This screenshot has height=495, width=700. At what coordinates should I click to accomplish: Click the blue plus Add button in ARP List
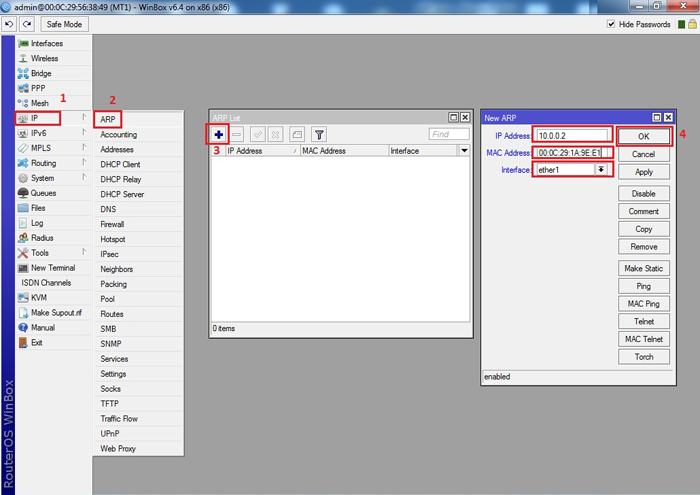(219, 134)
